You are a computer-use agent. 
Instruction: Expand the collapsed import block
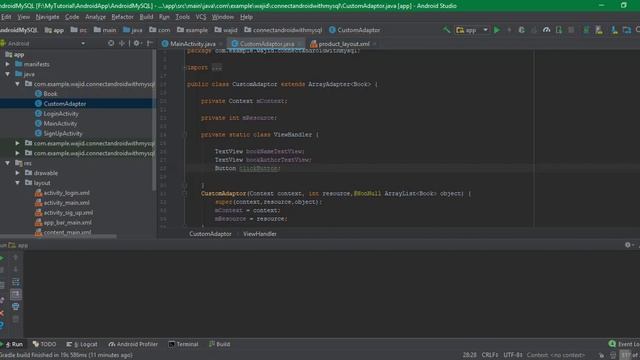[217, 67]
